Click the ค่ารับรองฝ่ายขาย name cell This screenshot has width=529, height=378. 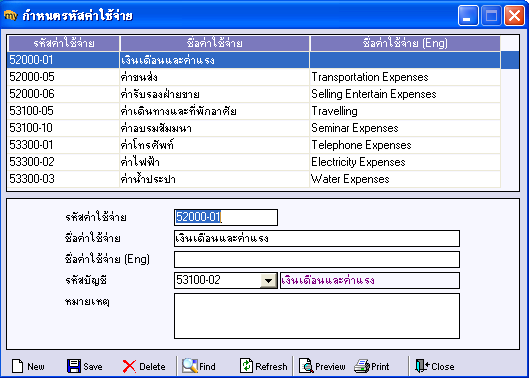pos(215,94)
